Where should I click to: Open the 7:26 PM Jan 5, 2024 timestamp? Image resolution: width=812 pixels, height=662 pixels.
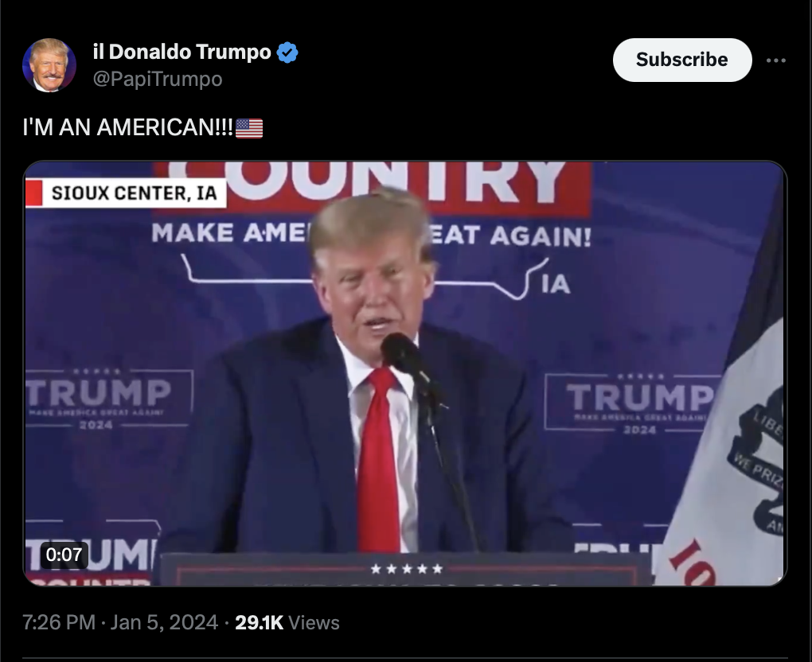pos(119,622)
